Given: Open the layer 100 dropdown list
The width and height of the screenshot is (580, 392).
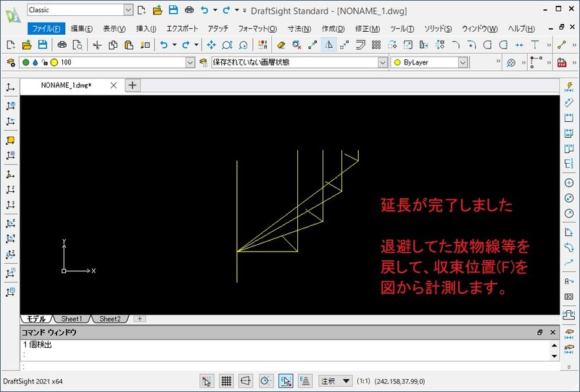Looking at the screenshot, I should (x=190, y=62).
